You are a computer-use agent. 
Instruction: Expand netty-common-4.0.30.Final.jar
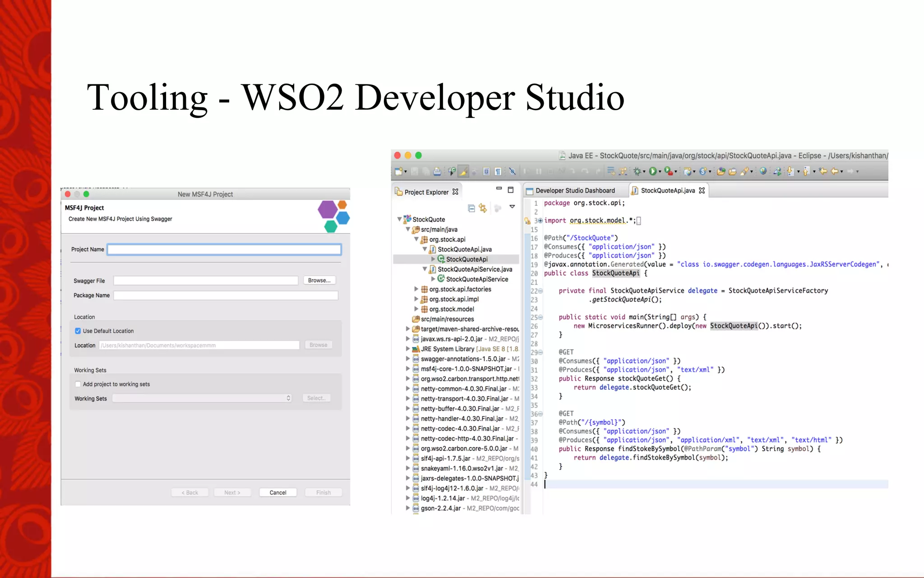tap(408, 388)
